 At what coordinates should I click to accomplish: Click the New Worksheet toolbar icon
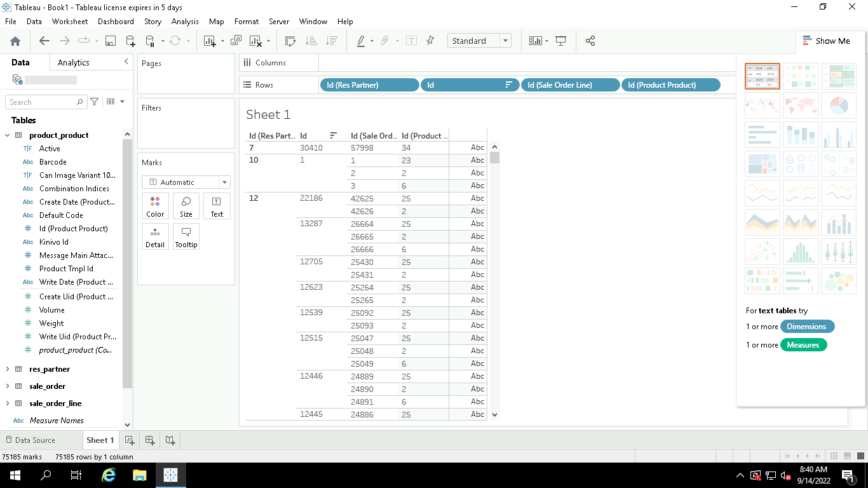coord(210,41)
